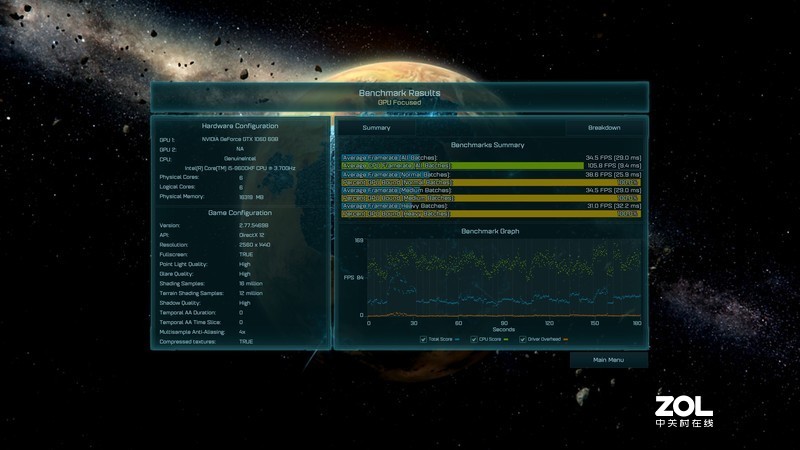Viewport: 800px width, 450px height.
Task: Click the blue Total Score legend line
Action: tap(459, 340)
